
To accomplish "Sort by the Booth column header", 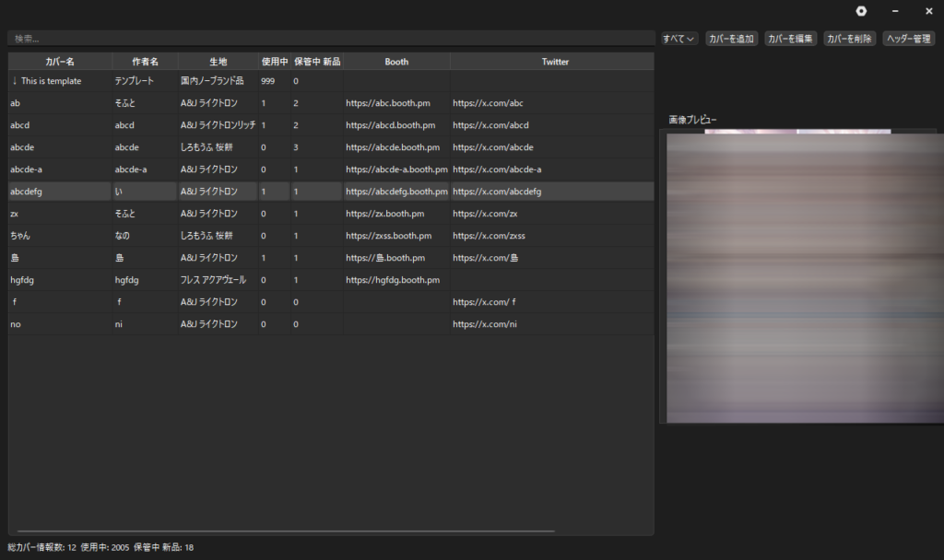I will [x=396, y=62].
